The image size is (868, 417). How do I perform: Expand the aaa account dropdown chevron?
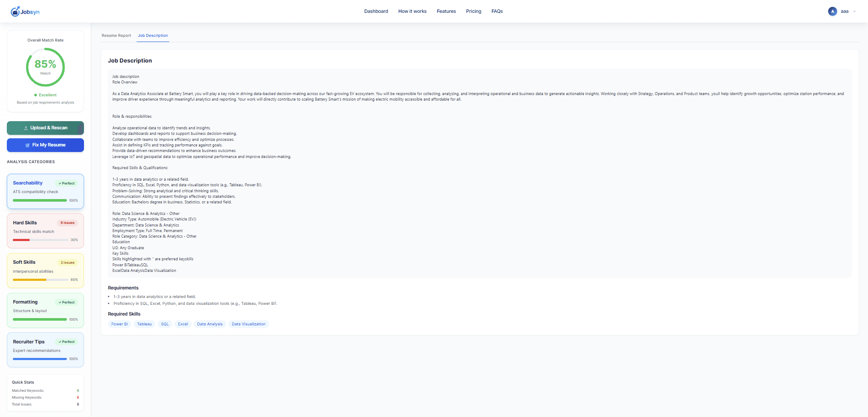click(x=854, y=12)
